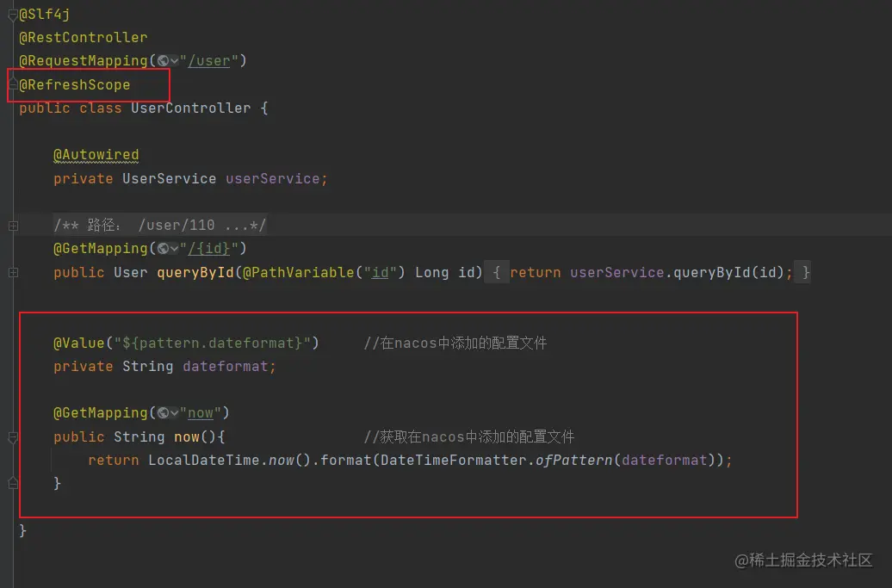The image size is (892, 588).
Task: Open the chevron dropdown next to @RequestMapping globe
Action: pos(174,61)
